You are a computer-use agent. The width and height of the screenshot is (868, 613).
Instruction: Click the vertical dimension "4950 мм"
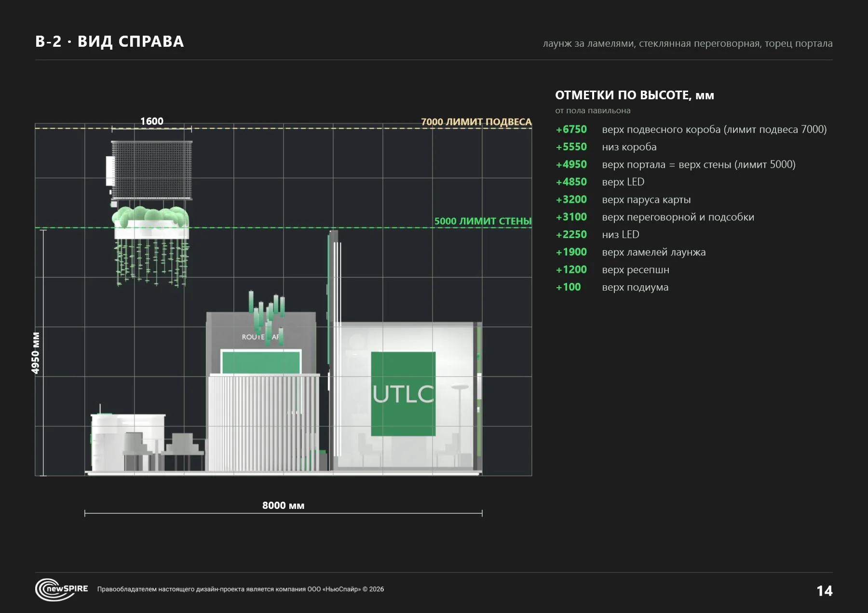[x=36, y=353]
